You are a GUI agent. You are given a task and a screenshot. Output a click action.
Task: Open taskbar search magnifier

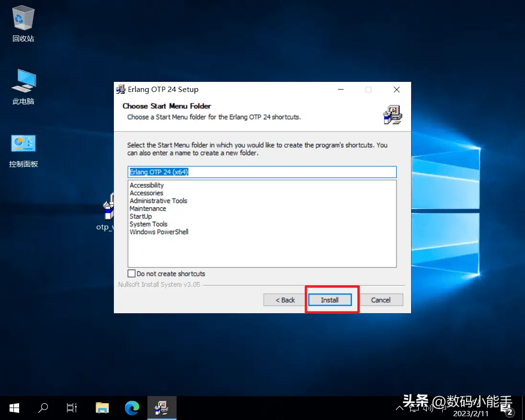click(x=43, y=408)
